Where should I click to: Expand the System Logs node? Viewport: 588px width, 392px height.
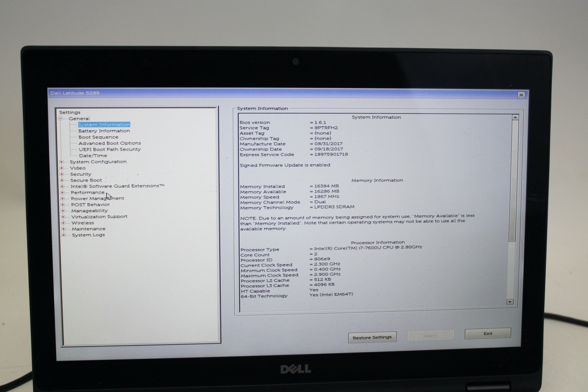(x=64, y=235)
